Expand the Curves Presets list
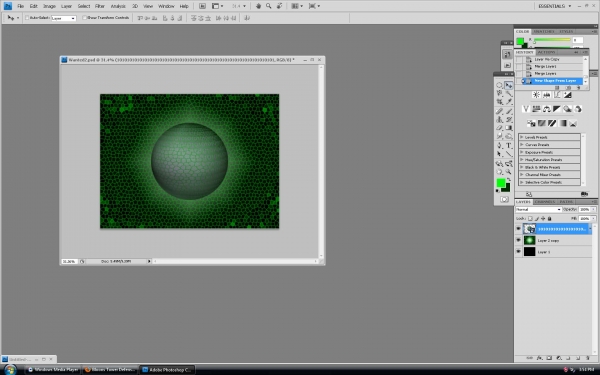 coord(521,145)
